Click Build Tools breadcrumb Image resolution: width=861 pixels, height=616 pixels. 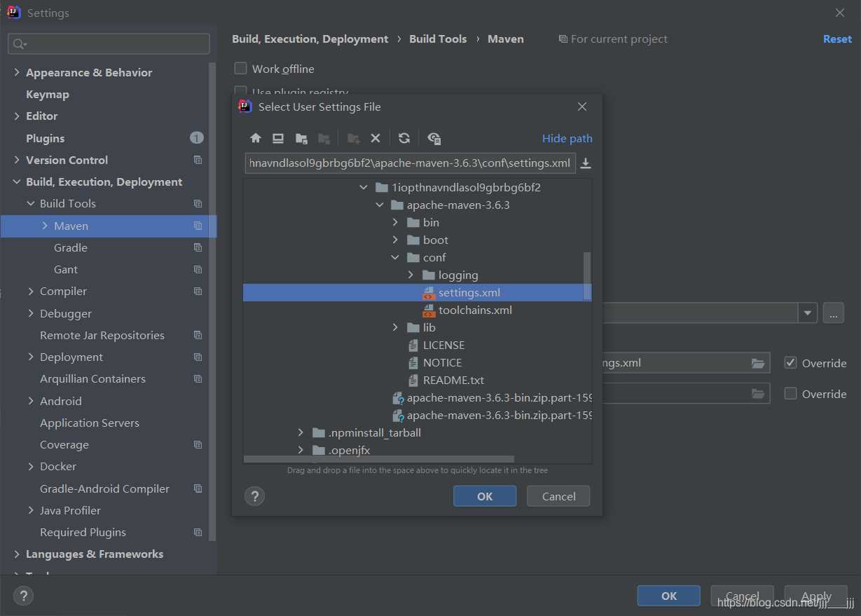[438, 39]
